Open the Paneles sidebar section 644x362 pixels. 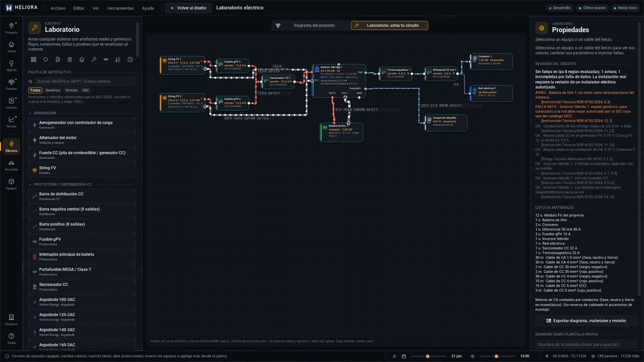[11, 84]
